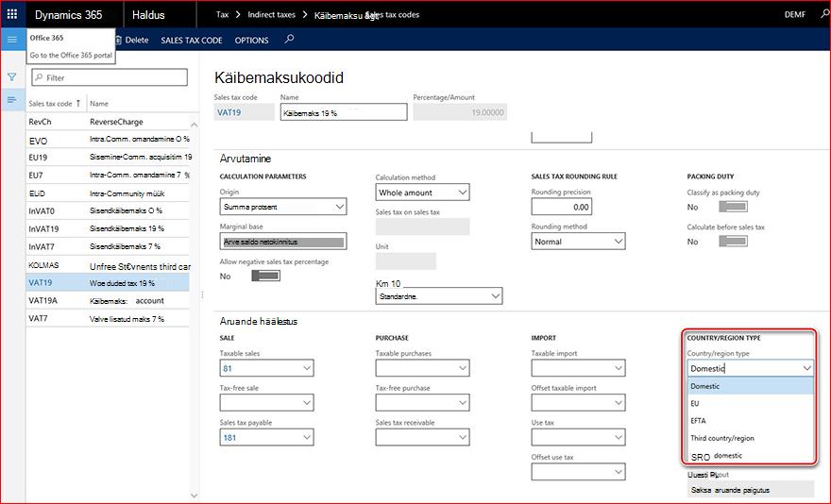Open the Dynamics 365 app launcher grid
831x504 pixels.
coord(12,14)
